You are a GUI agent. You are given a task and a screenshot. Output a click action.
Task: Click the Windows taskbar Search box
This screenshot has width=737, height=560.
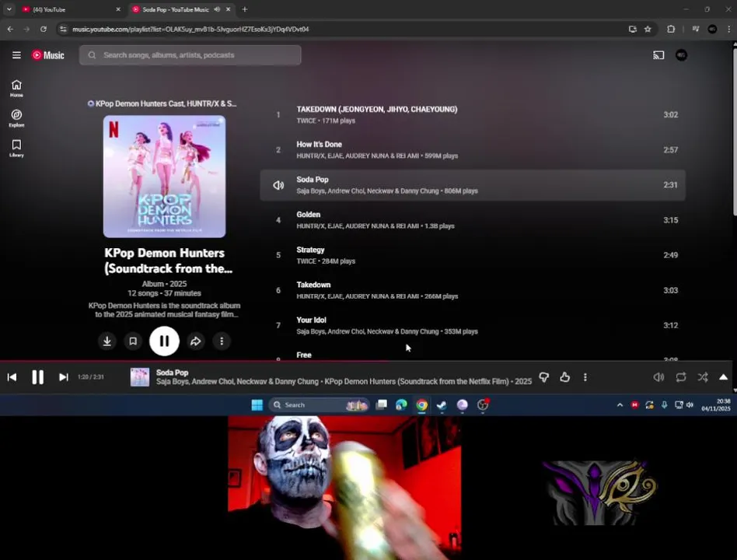(320, 405)
